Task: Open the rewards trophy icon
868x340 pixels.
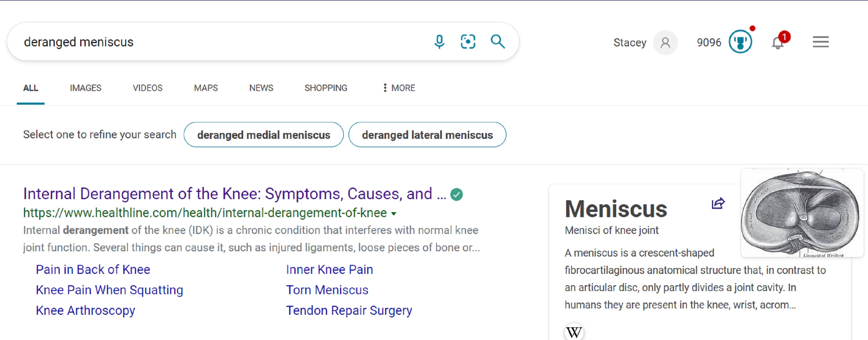Action: pos(740,42)
